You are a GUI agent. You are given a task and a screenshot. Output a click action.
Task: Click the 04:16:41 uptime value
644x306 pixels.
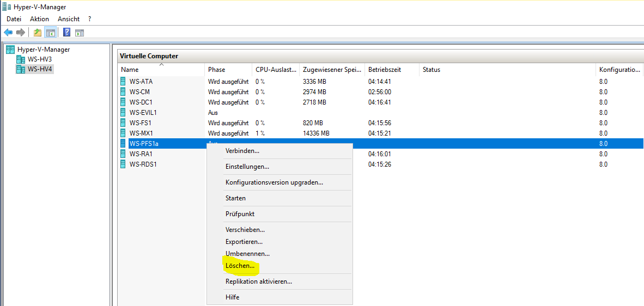(x=380, y=102)
